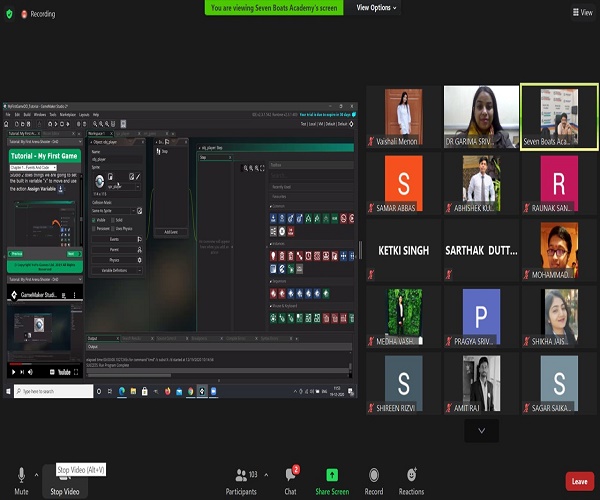
Task: Open the GameMaker Marketplace menu
Action: tap(68, 114)
